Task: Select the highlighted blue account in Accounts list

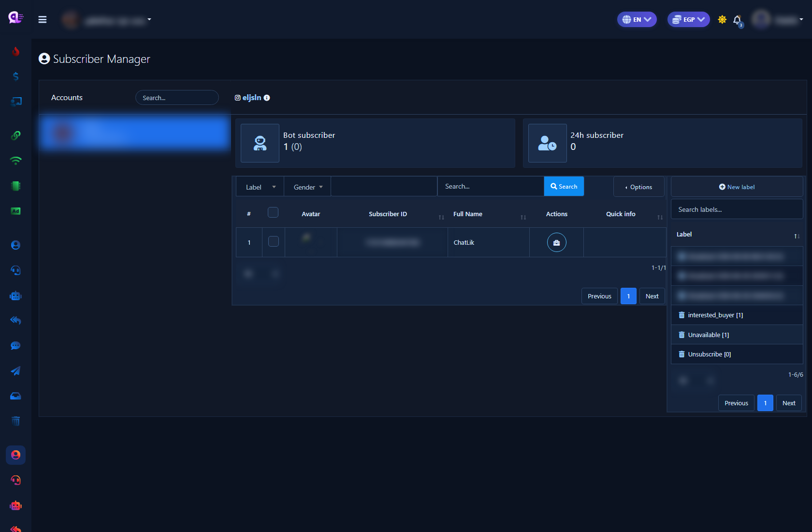Action: tap(135, 133)
